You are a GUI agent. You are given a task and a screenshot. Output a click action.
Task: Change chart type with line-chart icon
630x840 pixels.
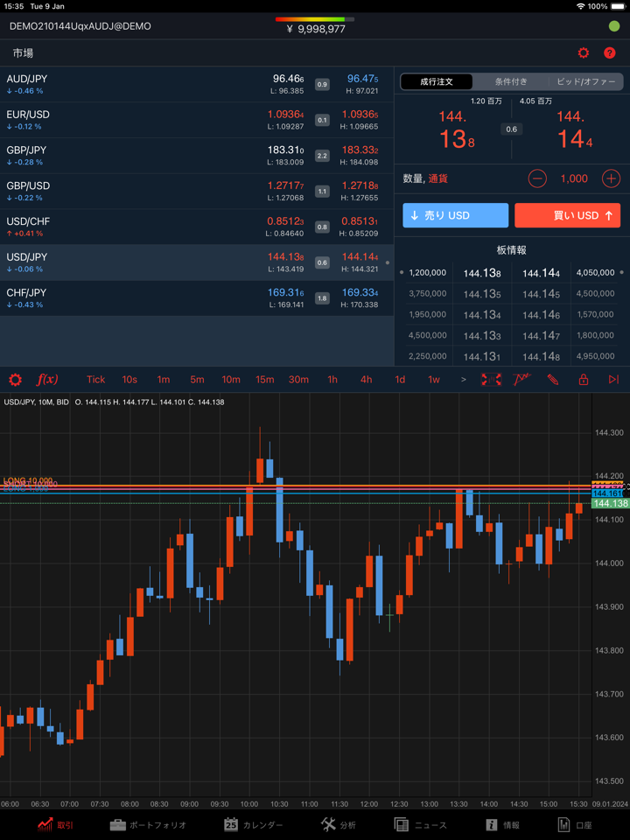(522, 380)
